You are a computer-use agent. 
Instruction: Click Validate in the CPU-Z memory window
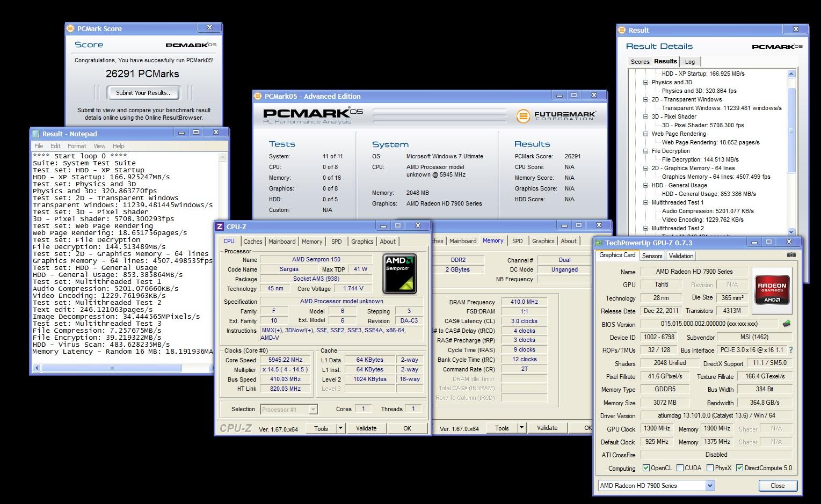pyautogui.click(x=547, y=428)
